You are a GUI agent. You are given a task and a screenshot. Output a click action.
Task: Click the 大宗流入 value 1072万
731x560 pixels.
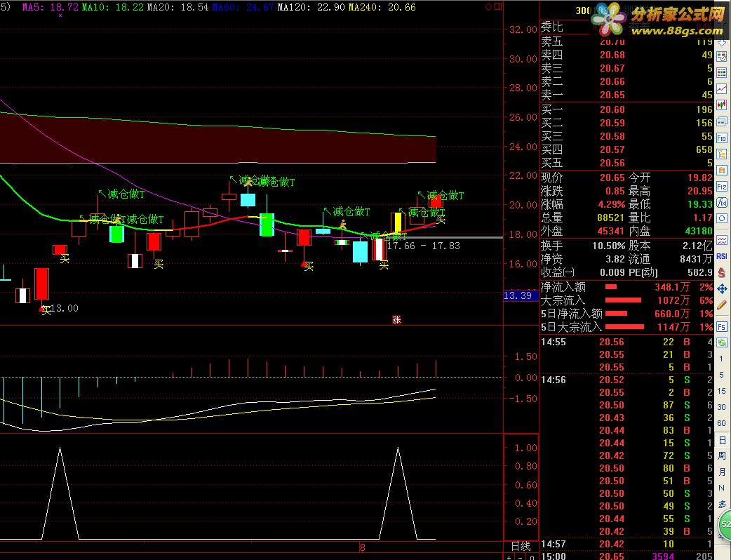pyautogui.click(x=673, y=300)
